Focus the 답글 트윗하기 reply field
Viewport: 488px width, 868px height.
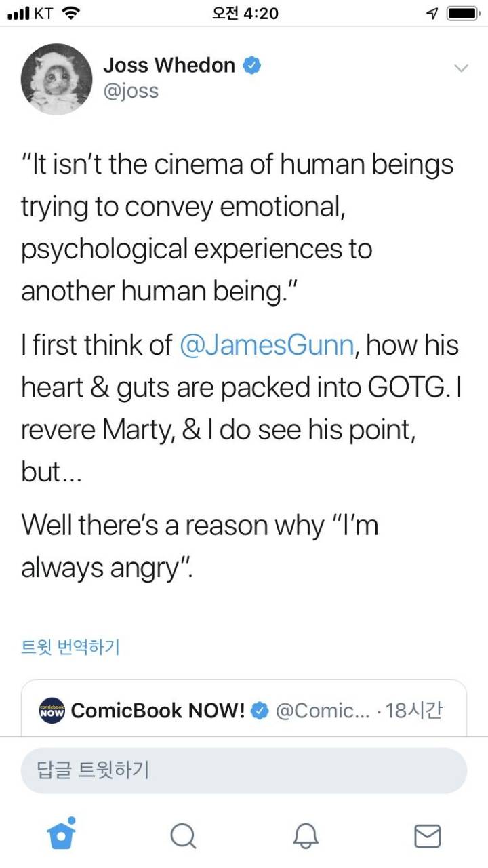pyautogui.click(x=244, y=770)
